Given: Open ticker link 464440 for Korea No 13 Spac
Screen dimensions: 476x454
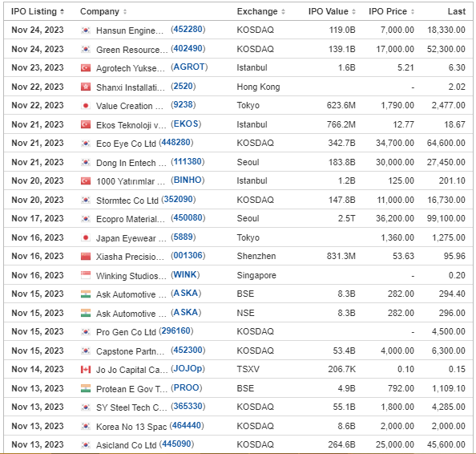Looking at the screenshot, I should point(187,425).
